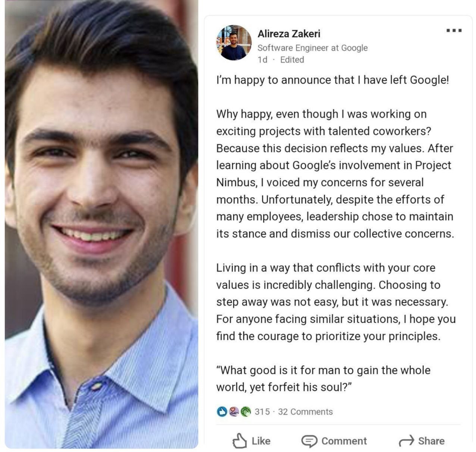Click the Software Engineer at Google headline
Screen dimensions: 476x452
[x=312, y=48]
